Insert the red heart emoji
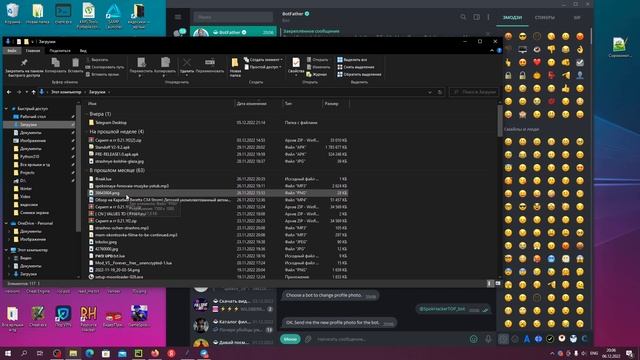Image resolution: width=640 pixels, height=360 pixels. point(537,62)
